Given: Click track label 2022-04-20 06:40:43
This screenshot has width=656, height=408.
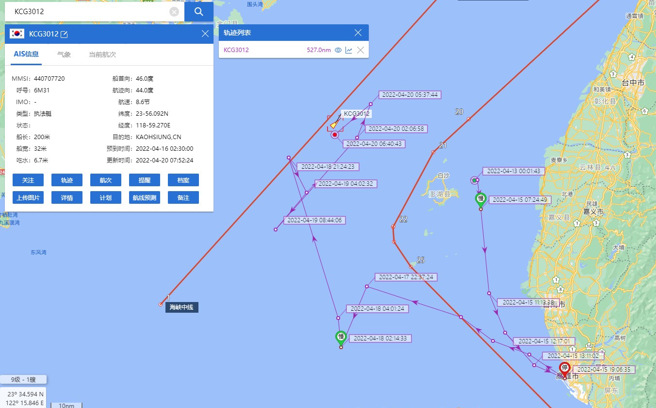Looking at the screenshot, I should 374,144.
